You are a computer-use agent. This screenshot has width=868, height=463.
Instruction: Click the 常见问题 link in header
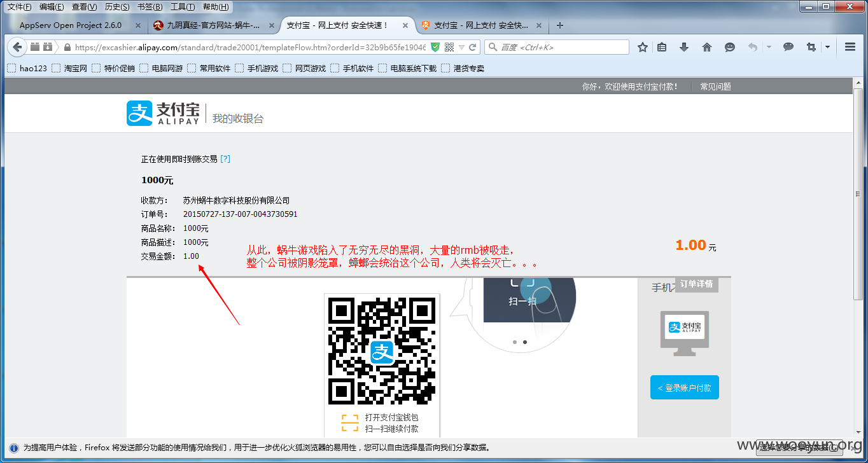715,86
